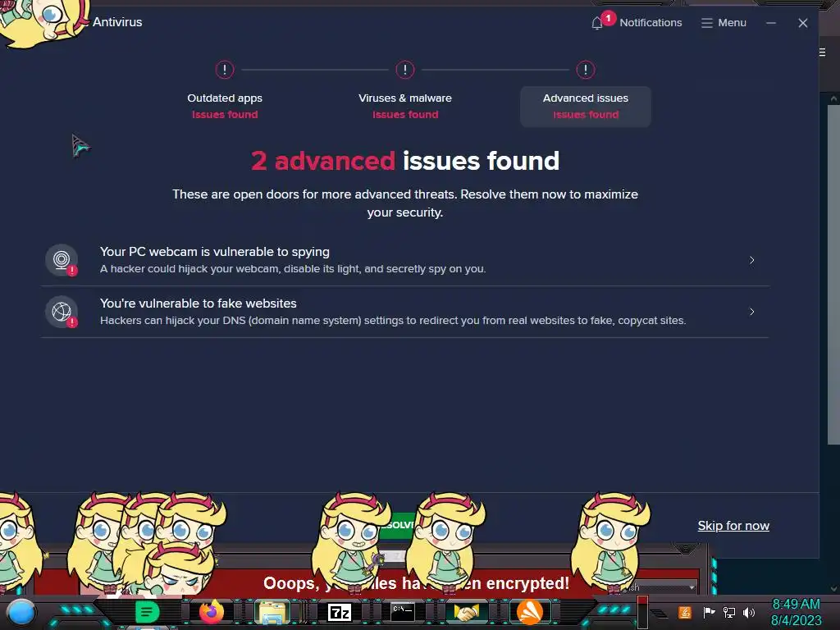Image resolution: width=840 pixels, height=630 pixels.
Task: Expand the fake websites issue chevron
Action: pyautogui.click(x=751, y=311)
